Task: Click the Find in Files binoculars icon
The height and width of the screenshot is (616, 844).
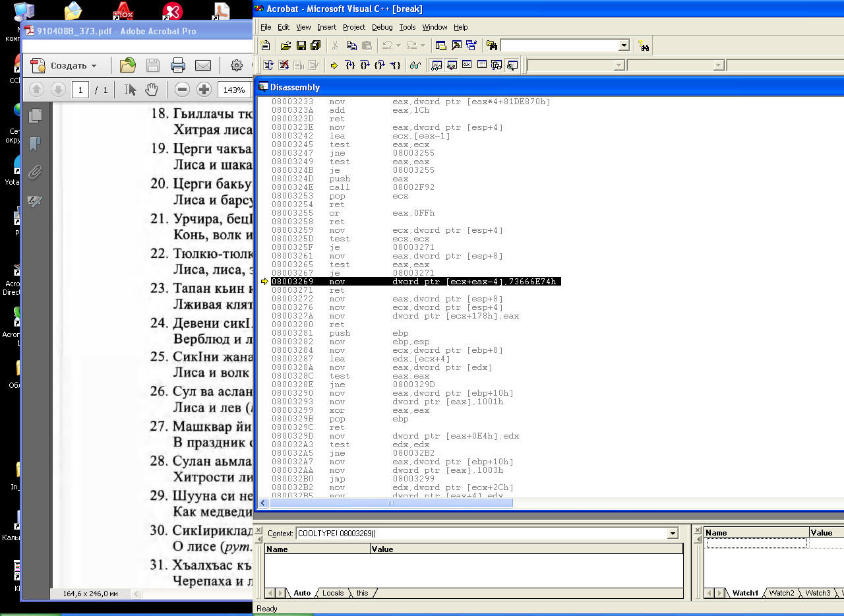Action: coord(492,46)
